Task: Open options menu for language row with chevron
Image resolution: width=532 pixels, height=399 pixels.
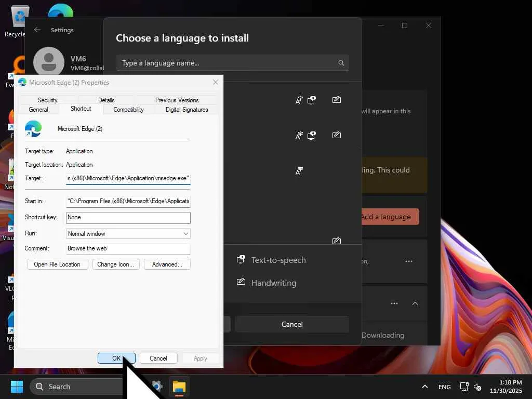Action: (x=394, y=303)
